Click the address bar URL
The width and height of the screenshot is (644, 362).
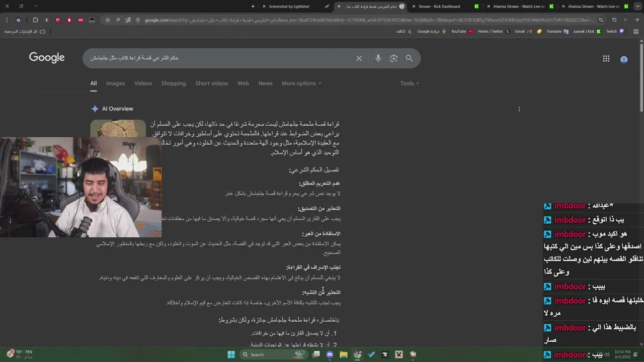tap(370, 20)
